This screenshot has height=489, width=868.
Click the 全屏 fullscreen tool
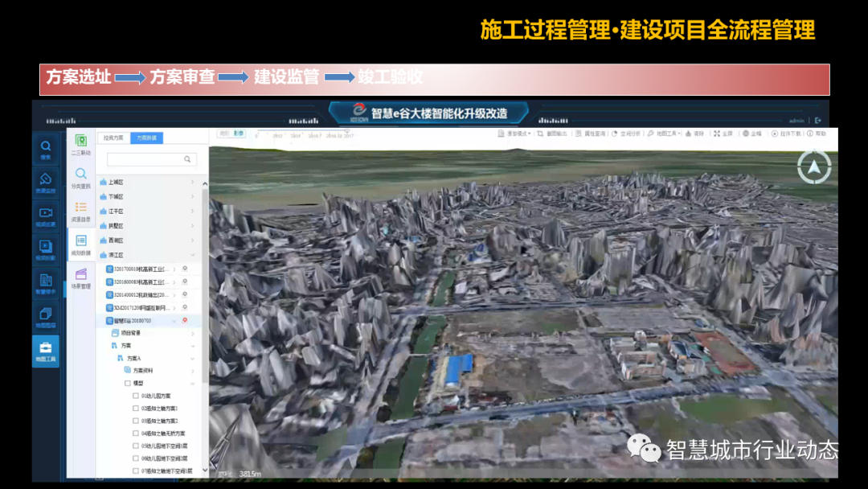[x=723, y=134]
